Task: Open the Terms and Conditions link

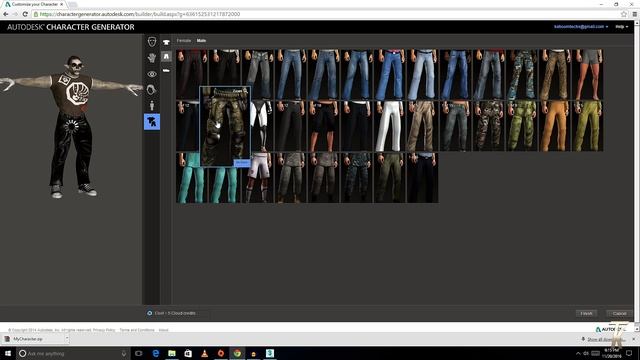Action: (137, 330)
